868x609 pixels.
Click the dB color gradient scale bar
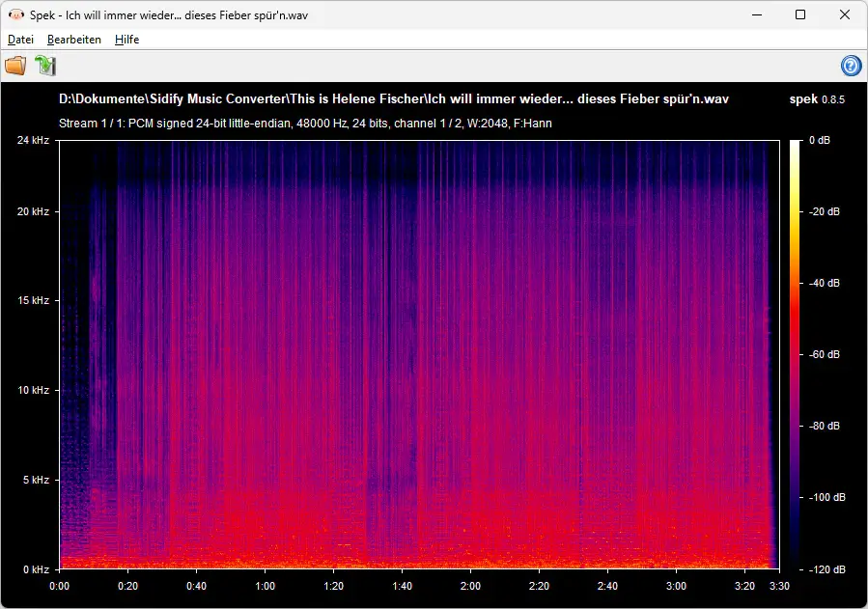795,354
